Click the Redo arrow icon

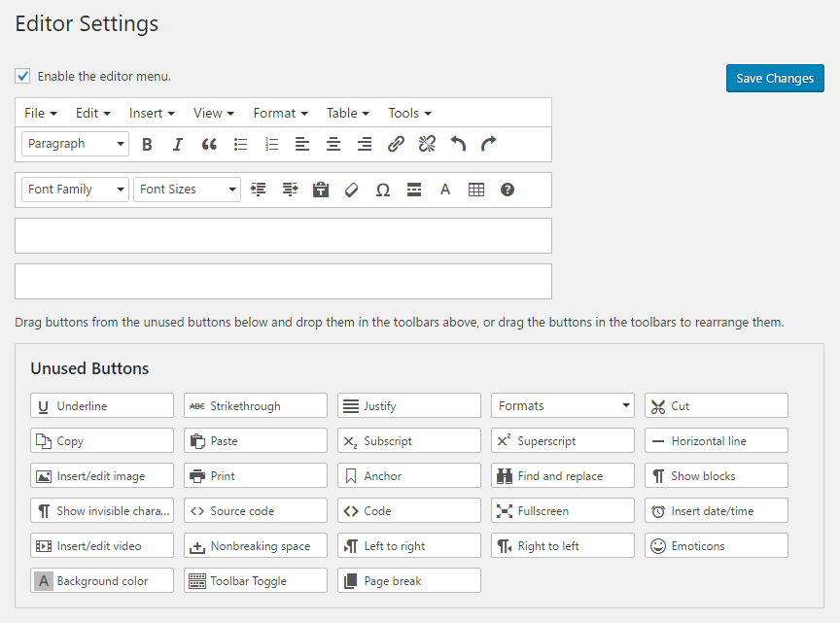click(x=489, y=144)
